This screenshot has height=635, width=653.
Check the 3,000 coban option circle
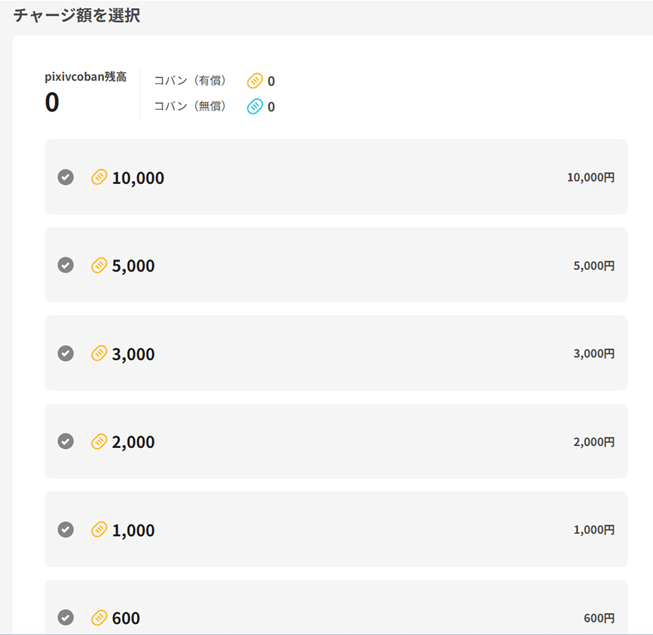[66, 353]
